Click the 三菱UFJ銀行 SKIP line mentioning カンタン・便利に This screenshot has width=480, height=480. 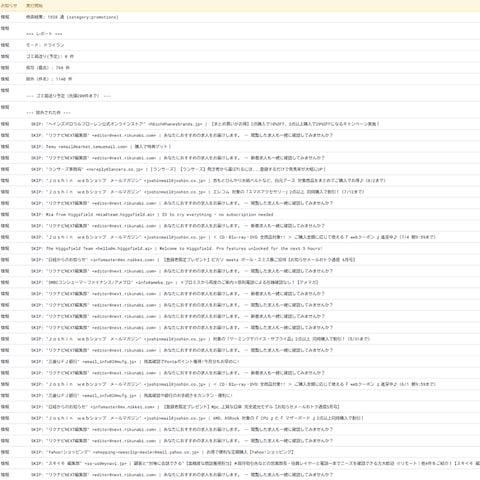pos(240,396)
